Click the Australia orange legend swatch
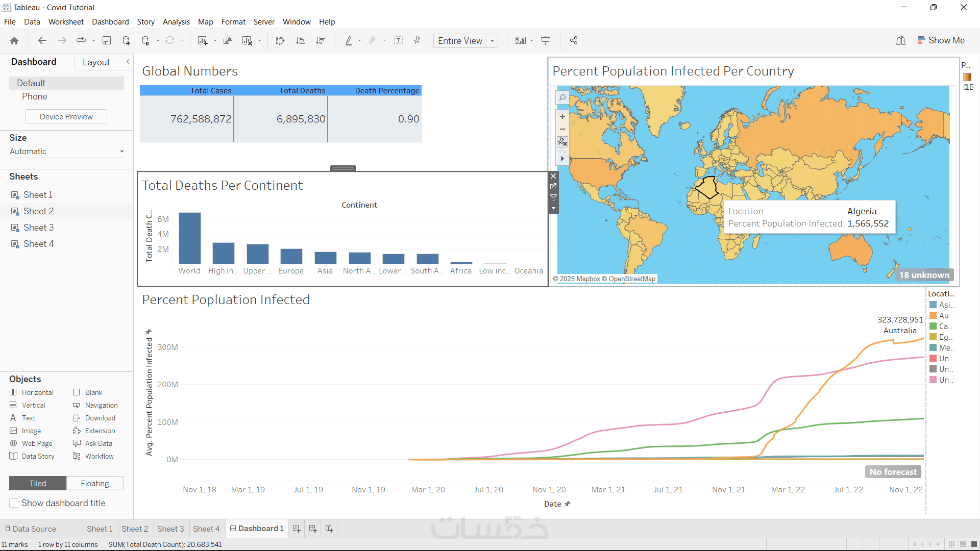 point(933,316)
